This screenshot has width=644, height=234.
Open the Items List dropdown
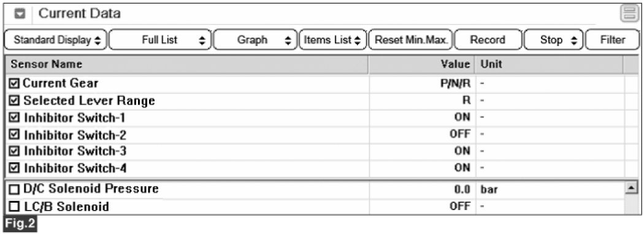pos(332,40)
